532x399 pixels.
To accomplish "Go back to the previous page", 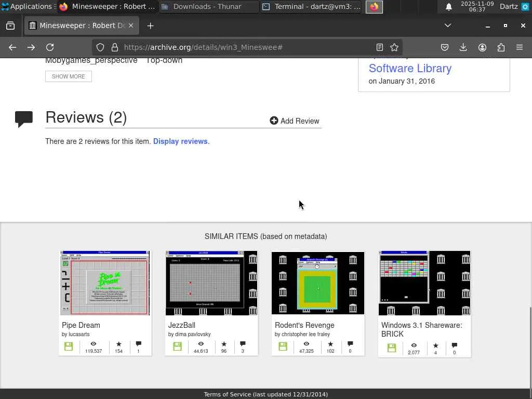I will [x=12, y=47].
